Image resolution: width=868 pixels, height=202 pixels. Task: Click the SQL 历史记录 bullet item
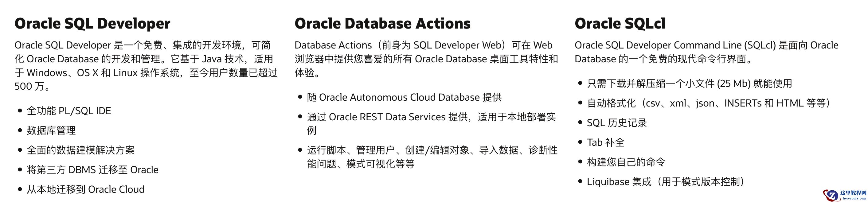tap(617, 123)
